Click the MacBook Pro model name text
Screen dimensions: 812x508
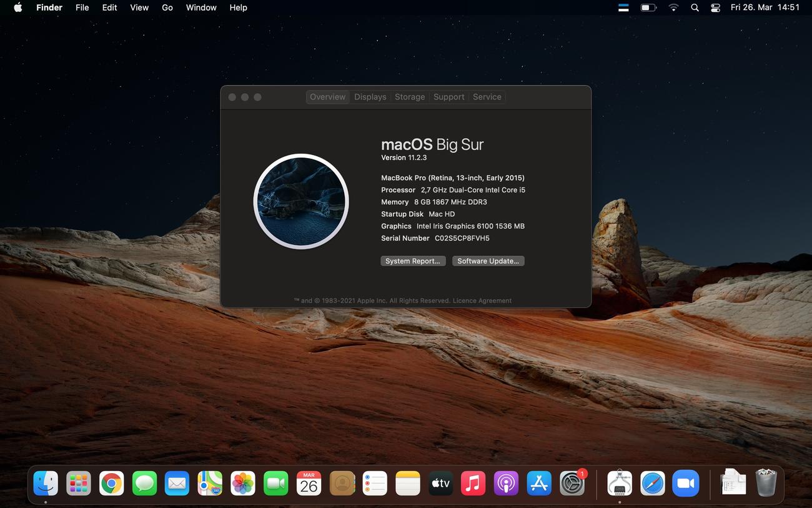(453, 178)
